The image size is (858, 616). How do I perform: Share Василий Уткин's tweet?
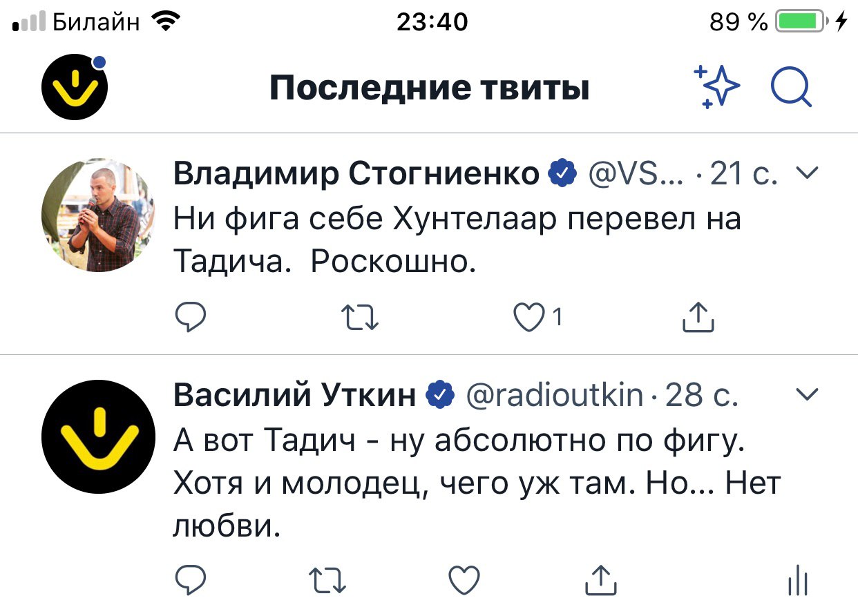pyautogui.click(x=600, y=580)
